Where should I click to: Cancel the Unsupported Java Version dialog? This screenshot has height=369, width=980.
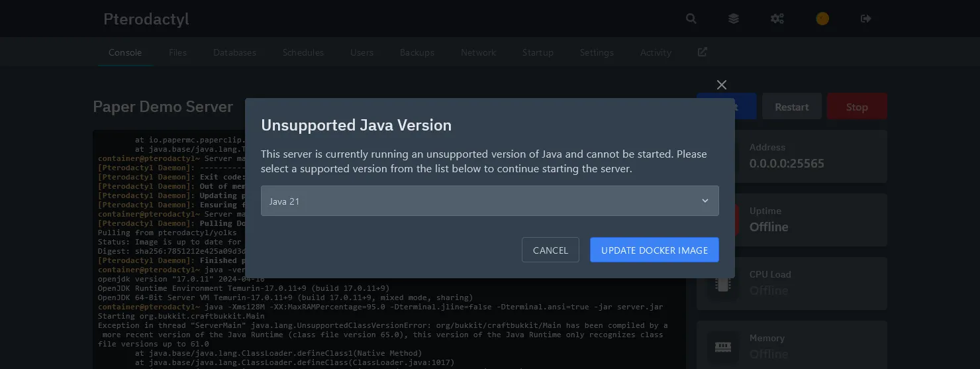click(550, 250)
